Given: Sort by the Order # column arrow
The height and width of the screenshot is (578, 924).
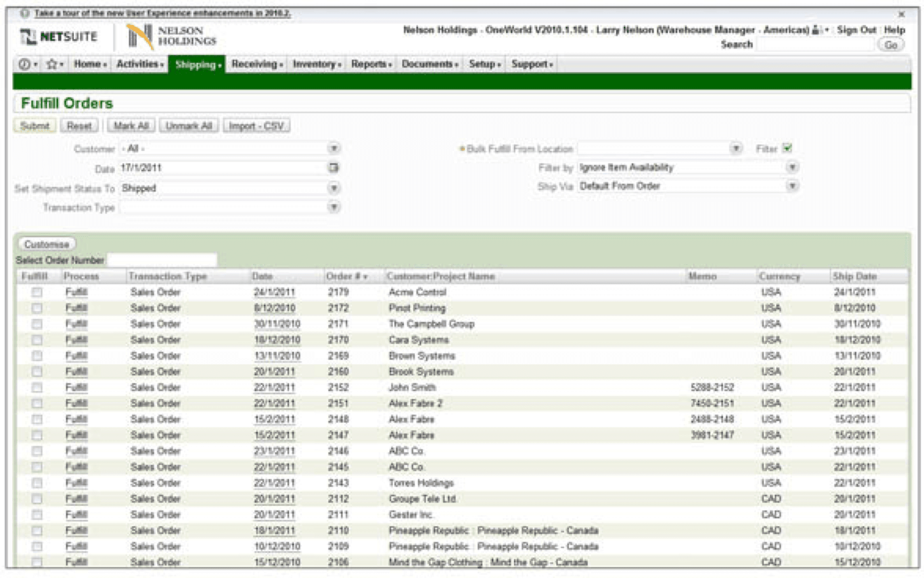Looking at the screenshot, I should pyautogui.click(x=365, y=276).
